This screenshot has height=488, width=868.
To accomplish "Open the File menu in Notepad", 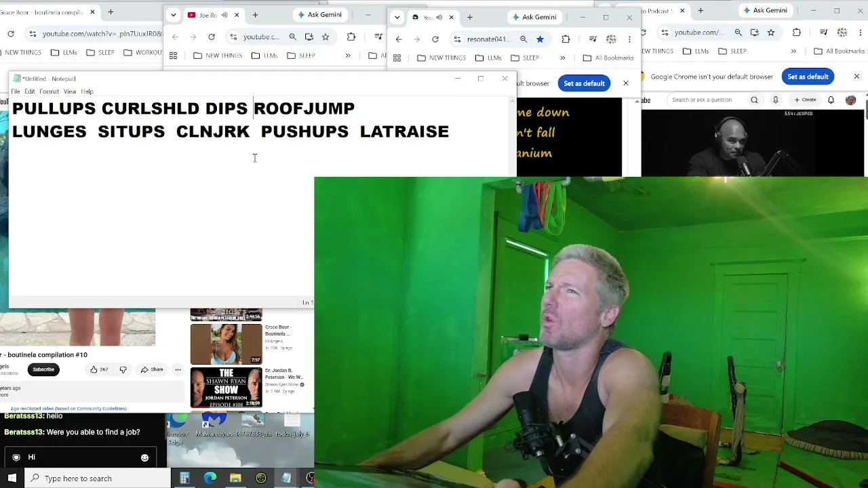I will point(16,91).
